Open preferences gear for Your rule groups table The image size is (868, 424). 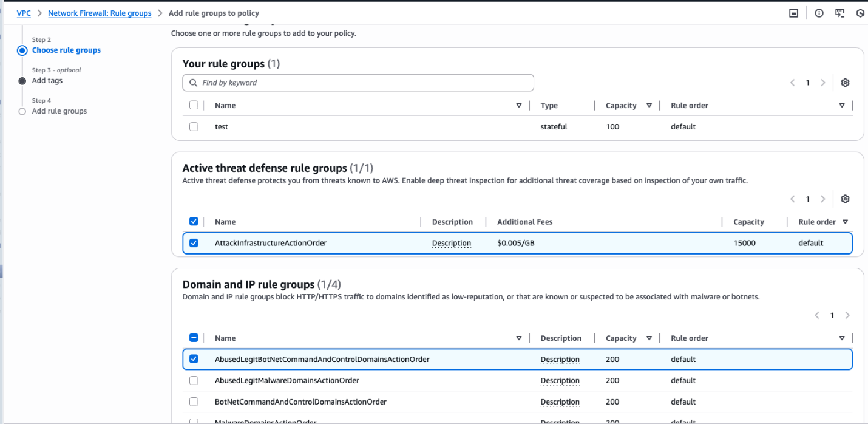point(845,83)
